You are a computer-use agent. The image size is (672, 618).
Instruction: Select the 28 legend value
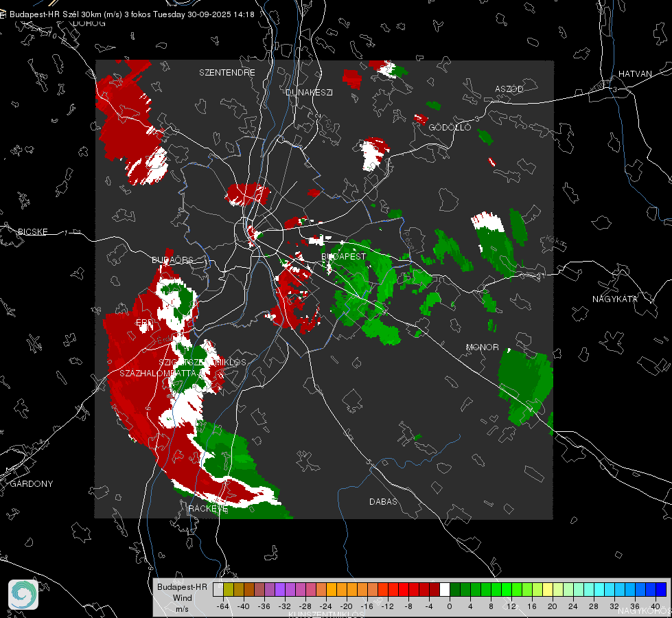(593, 606)
